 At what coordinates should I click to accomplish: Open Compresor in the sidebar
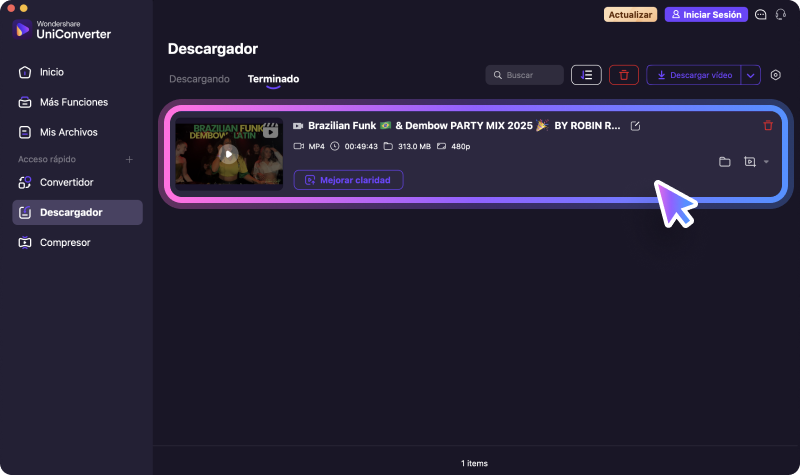tap(65, 242)
